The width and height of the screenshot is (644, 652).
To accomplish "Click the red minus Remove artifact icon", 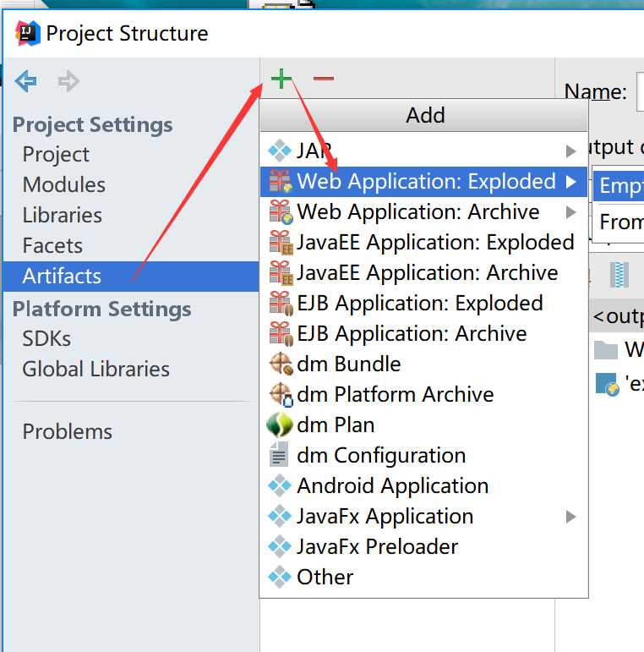I will click(x=323, y=78).
